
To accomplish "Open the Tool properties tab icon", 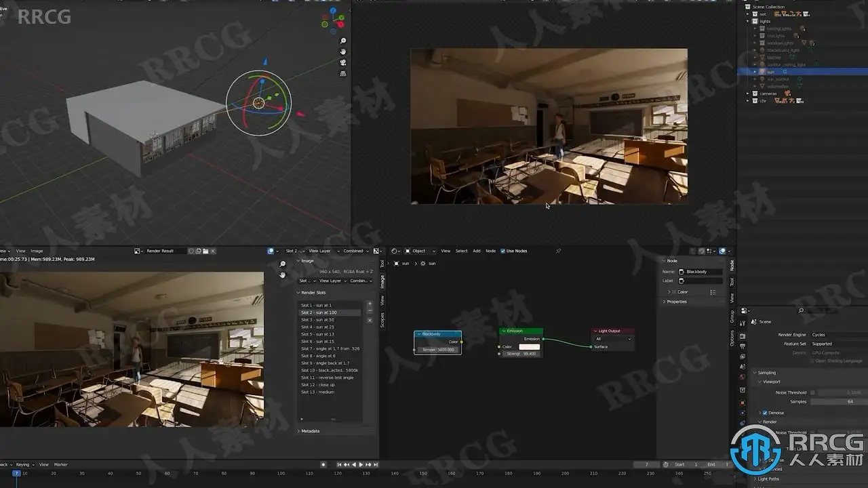I will coord(743,323).
